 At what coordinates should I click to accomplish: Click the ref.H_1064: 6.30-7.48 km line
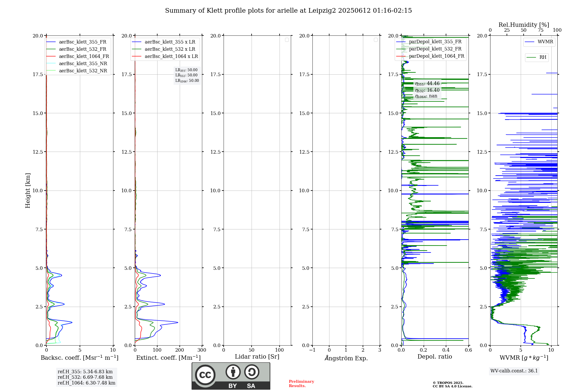pyautogui.click(x=87, y=383)
